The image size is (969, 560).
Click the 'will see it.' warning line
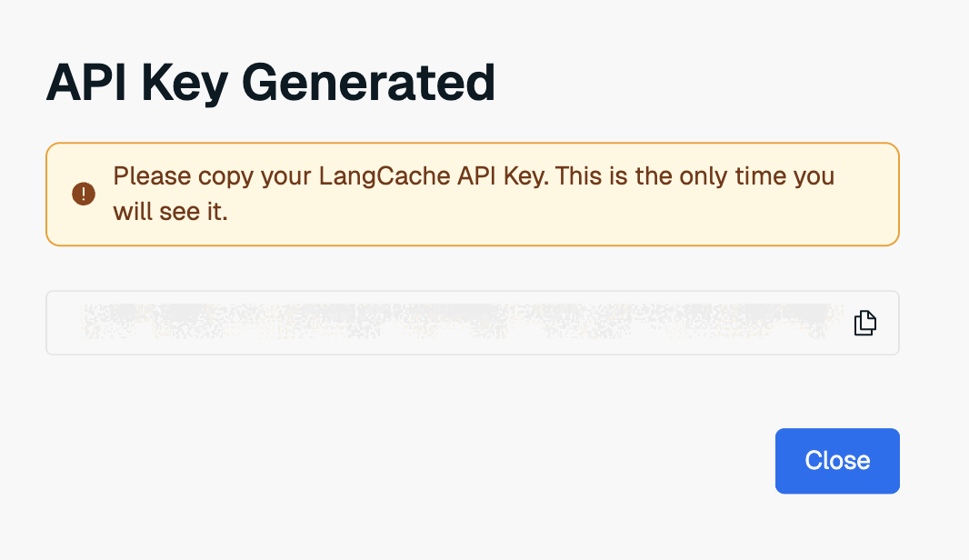[170, 212]
